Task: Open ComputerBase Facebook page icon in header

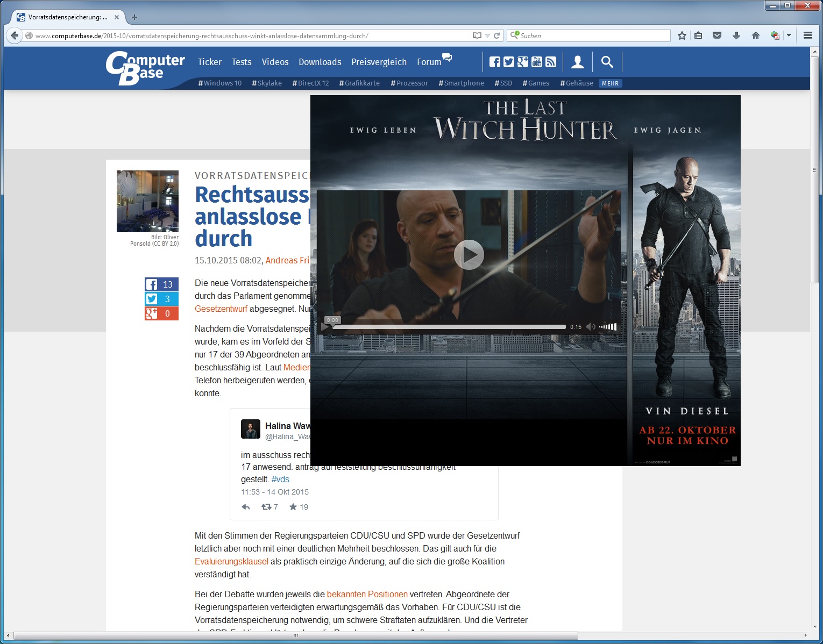Action: pyautogui.click(x=495, y=62)
